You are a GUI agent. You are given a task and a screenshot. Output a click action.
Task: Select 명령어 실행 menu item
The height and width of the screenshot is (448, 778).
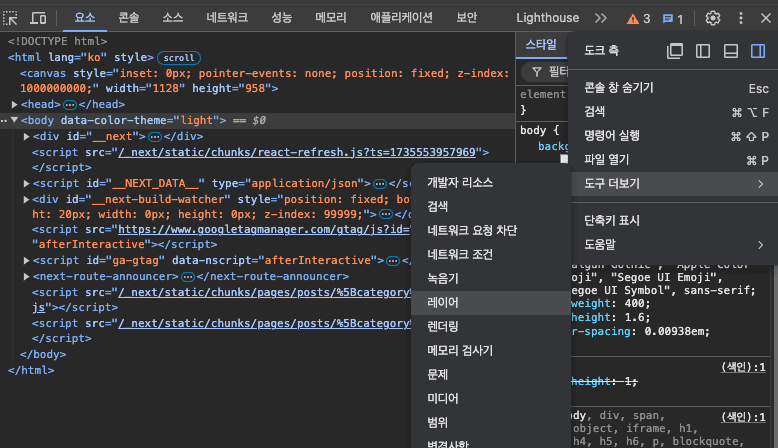tap(675, 135)
